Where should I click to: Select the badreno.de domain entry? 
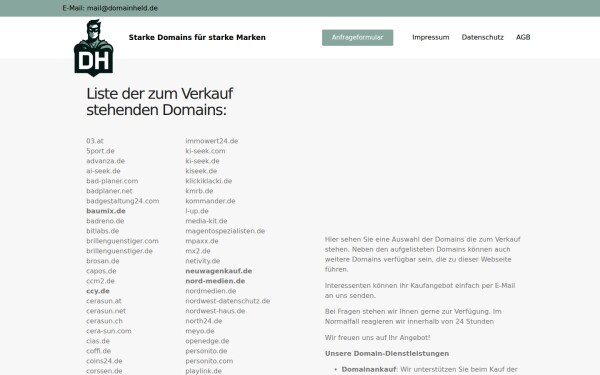105,221
